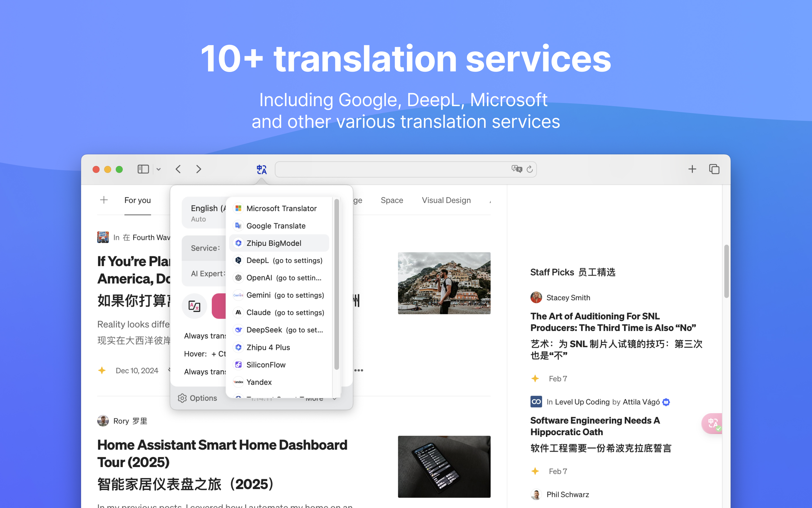Viewport: 812px width, 508px height.
Task: Switch to the For you tab
Action: (138, 200)
